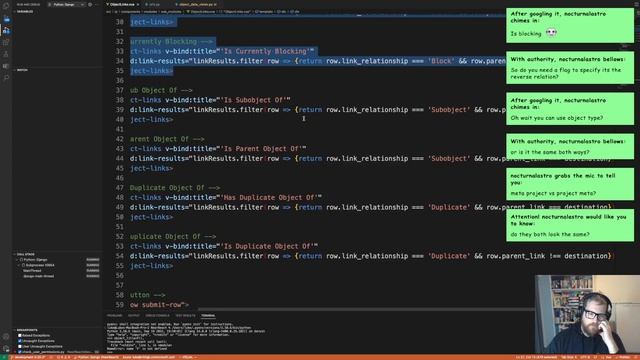The image size is (640, 360).
Task: Click the webcam overlay of the streamer
Action: tap(587, 314)
